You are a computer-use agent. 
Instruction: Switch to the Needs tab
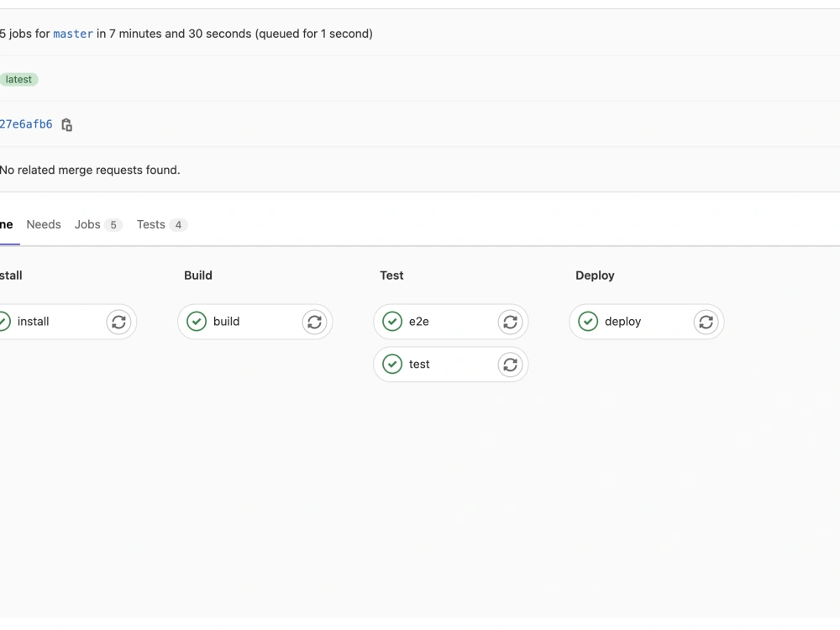pos(44,225)
